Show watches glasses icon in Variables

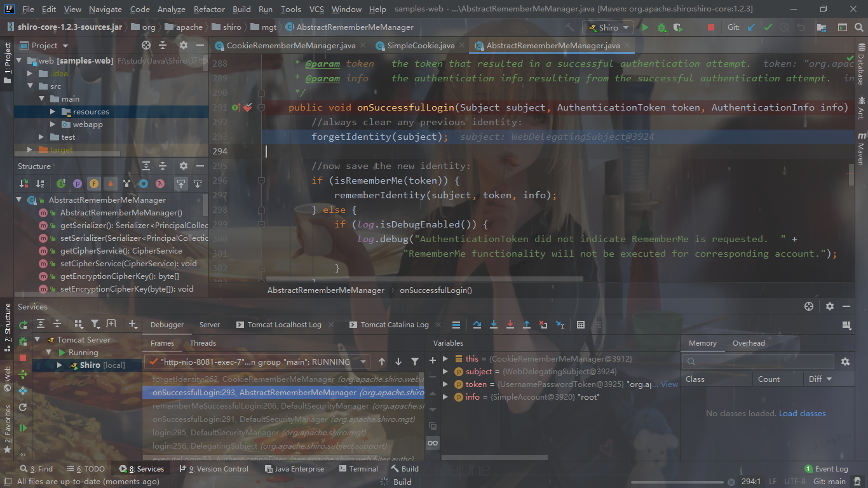coord(433,443)
